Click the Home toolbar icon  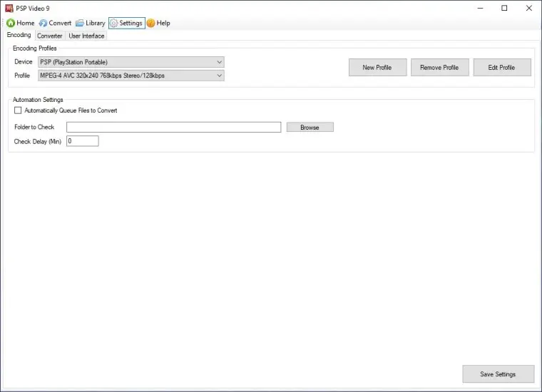(x=11, y=23)
